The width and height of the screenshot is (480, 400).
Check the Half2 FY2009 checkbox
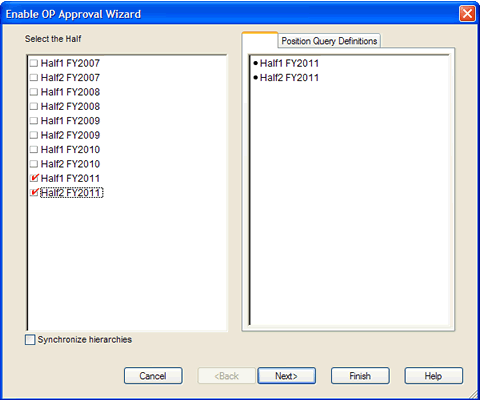(34, 135)
